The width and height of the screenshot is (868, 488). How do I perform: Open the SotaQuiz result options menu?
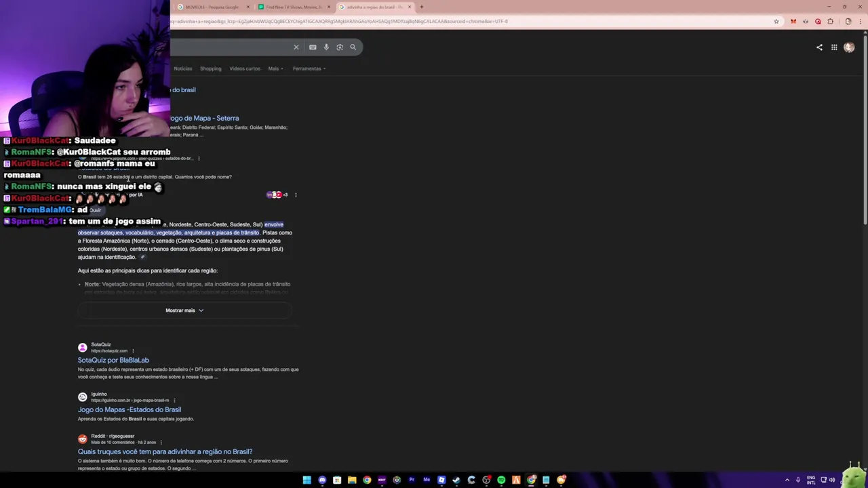[x=132, y=351]
